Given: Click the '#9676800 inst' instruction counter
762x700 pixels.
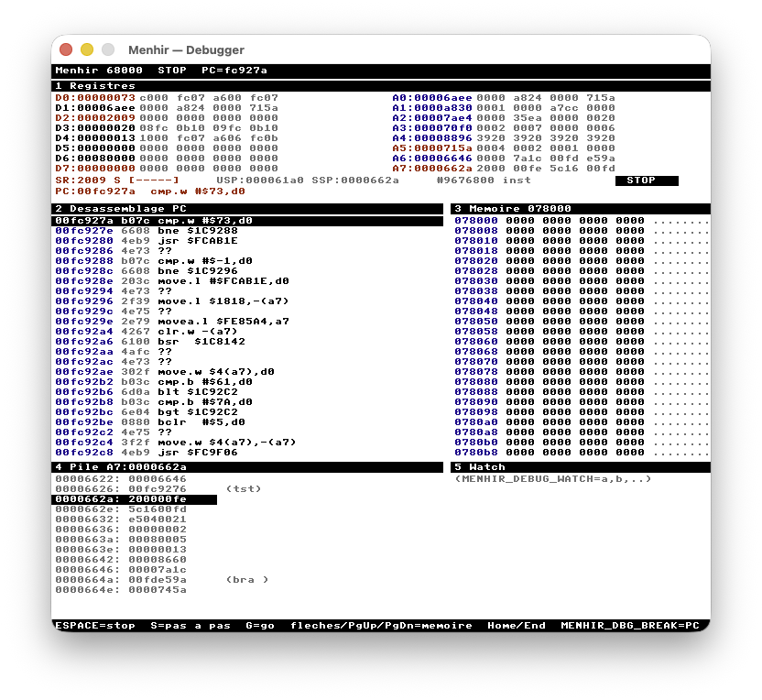Looking at the screenshot, I should pos(484,180).
